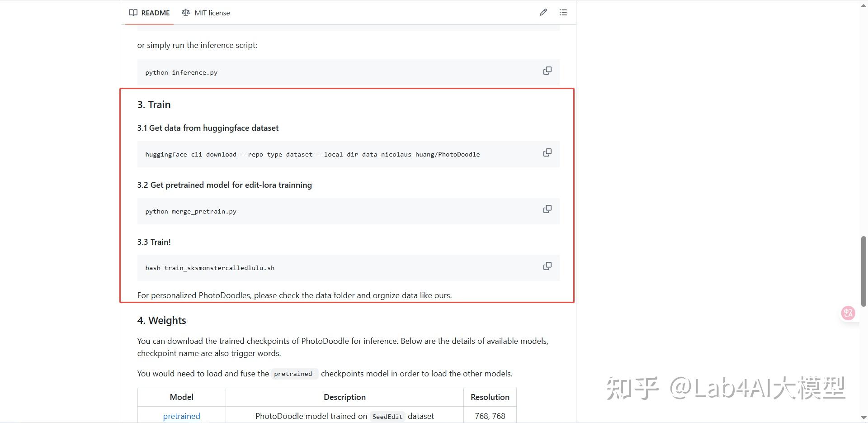Copy the python inference.py command
Screen dimensions: 868x423
pos(547,71)
